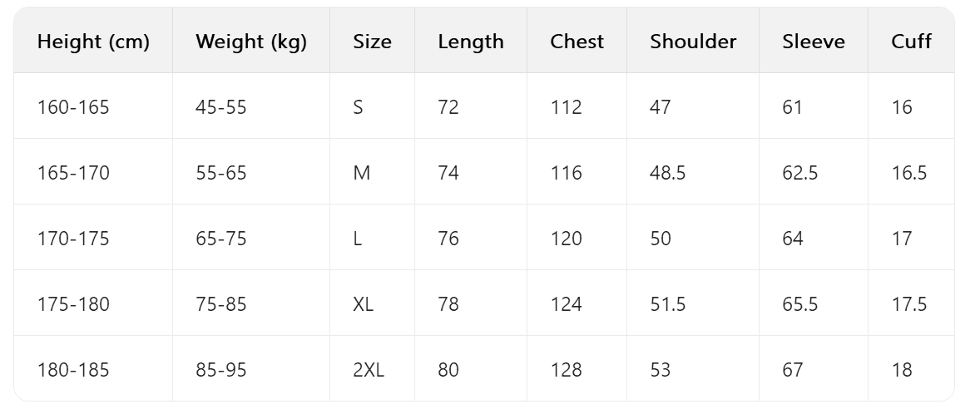
Task: Click the 75-85 weight cell
Action: 221,304
